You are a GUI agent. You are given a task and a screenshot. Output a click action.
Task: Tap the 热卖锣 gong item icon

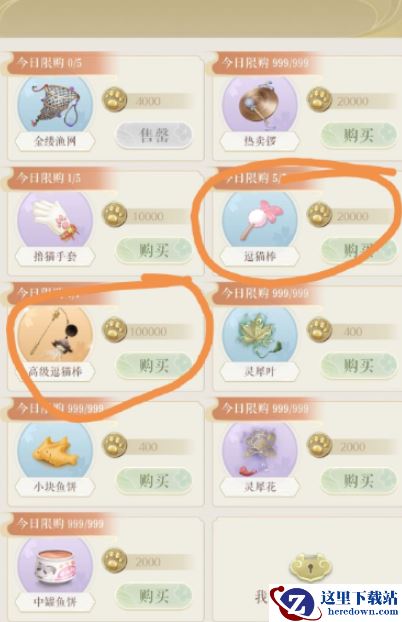point(260,105)
